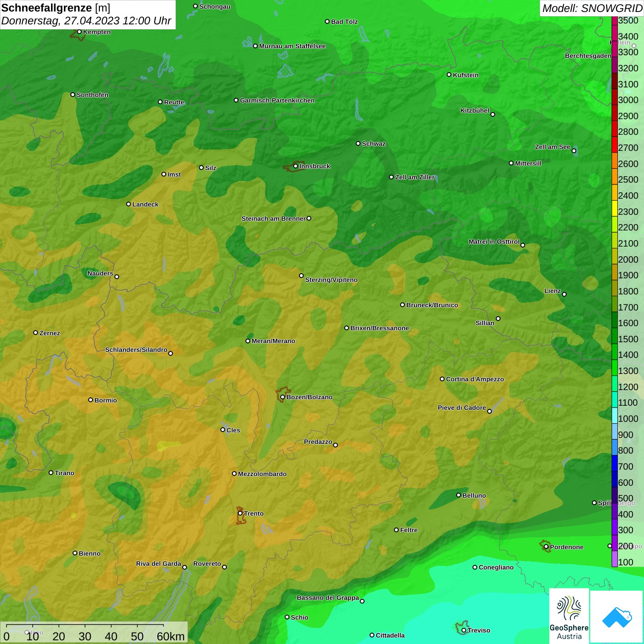Image resolution: width=644 pixels, height=644 pixels.
Task: Click the Murnau am Staffelsee label
Action: coord(292,46)
